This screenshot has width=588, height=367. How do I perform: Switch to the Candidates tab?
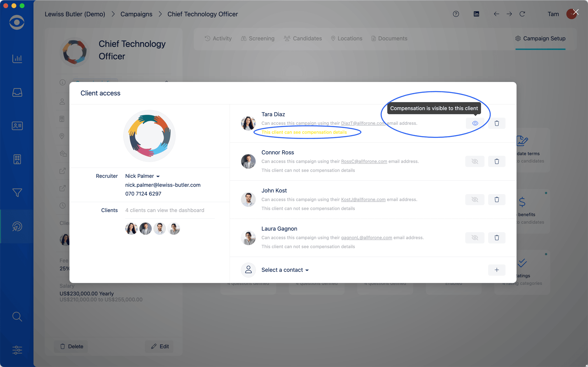pos(303,39)
